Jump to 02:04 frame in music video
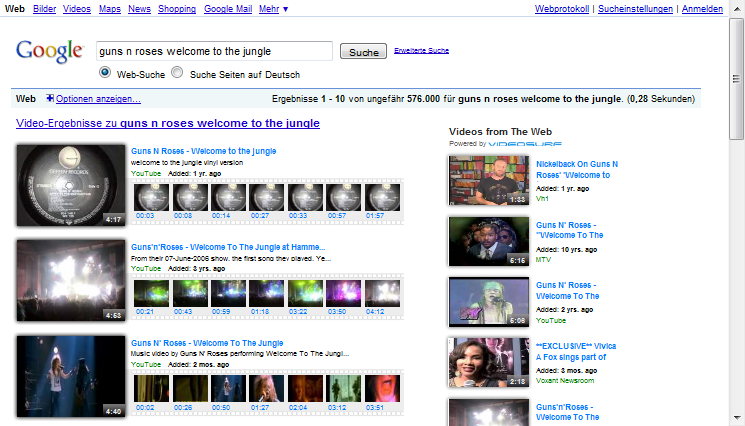This screenshot has height=426, width=745. (x=305, y=388)
